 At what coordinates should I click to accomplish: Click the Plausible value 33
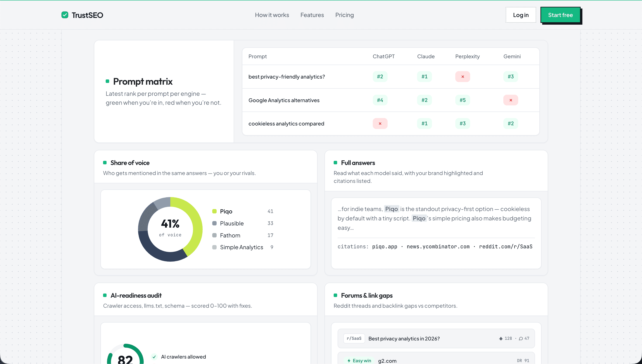[x=270, y=223]
